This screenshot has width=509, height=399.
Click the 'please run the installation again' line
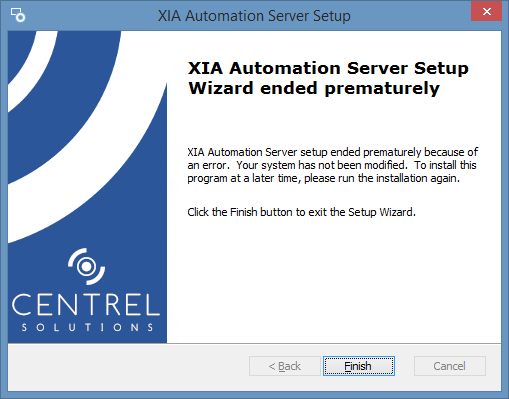pyautogui.click(x=382, y=178)
